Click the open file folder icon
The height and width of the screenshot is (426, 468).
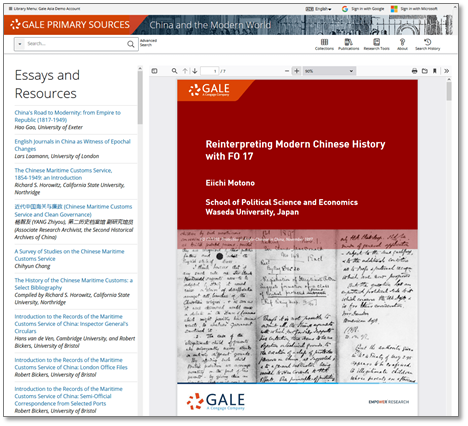pyautogui.click(x=424, y=71)
